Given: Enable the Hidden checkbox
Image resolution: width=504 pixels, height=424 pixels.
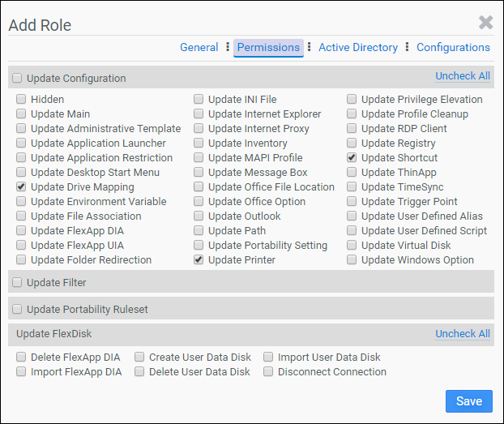Looking at the screenshot, I should click(x=21, y=100).
